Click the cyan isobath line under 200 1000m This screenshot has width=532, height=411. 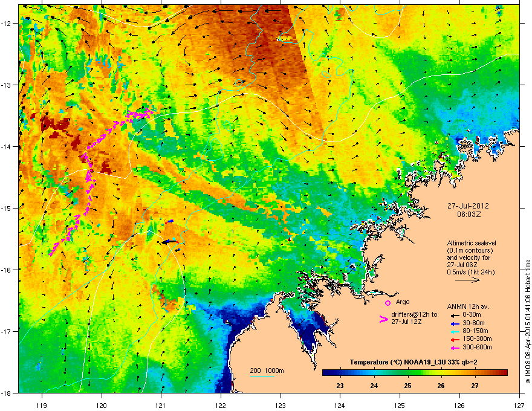click(x=262, y=376)
